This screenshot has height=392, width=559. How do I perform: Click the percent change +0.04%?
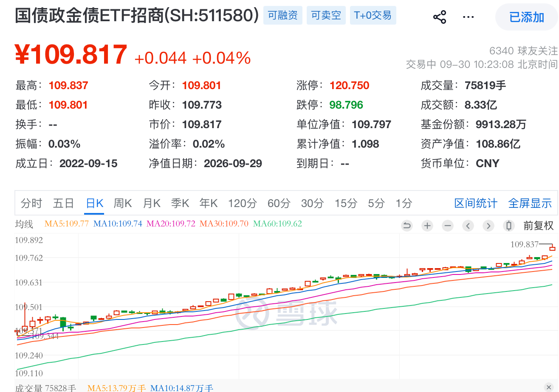click(221, 58)
